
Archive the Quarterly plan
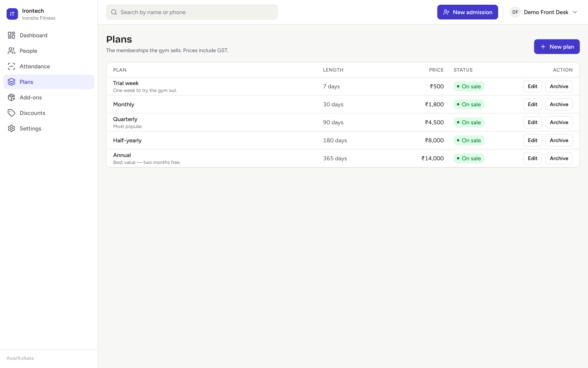(x=559, y=122)
